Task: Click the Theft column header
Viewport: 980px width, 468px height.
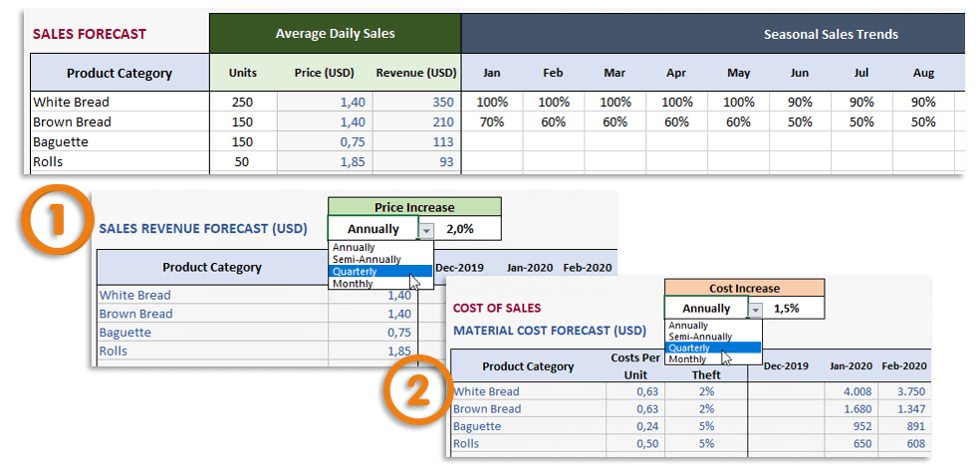Action: (x=706, y=375)
